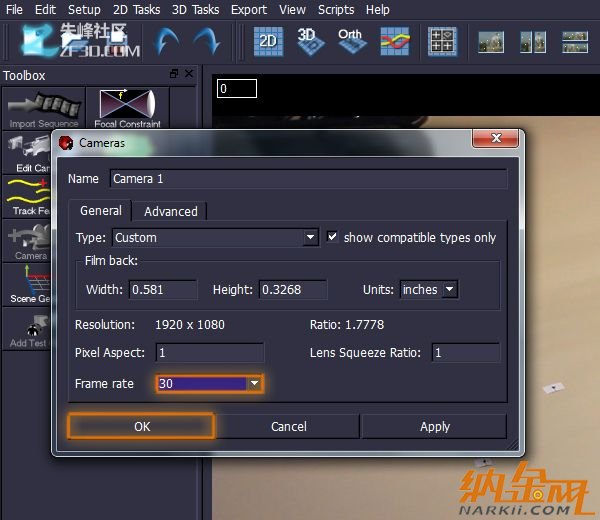Expand the camera Type dropdown
Image resolution: width=600 pixels, height=520 pixels.
[x=310, y=238]
